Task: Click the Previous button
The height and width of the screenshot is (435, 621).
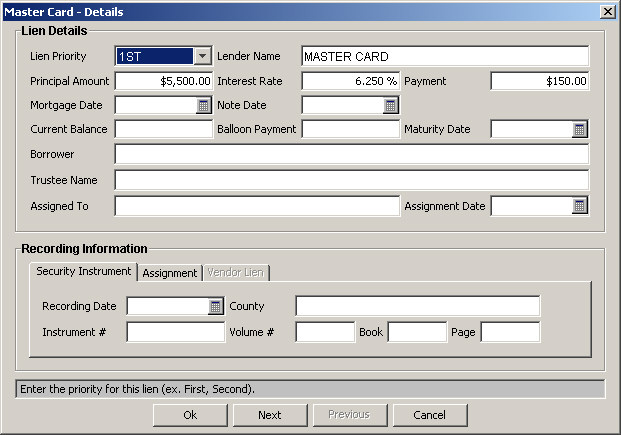Action: pyautogui.click(x=350, y=415)
